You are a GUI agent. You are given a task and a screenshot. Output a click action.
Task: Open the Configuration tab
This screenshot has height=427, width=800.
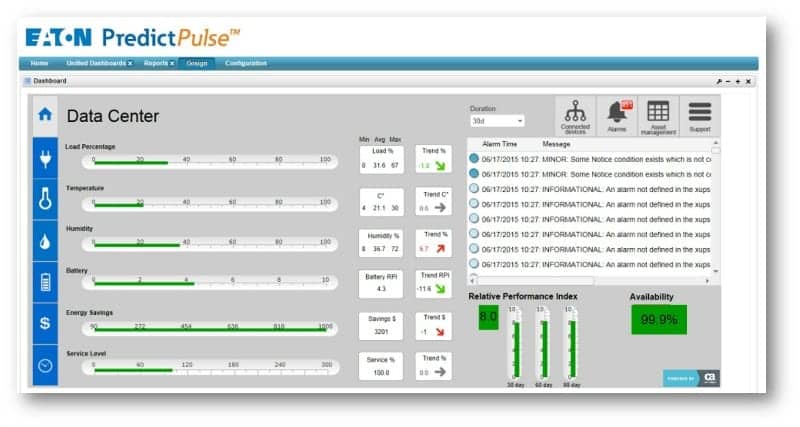coord(246,63)
